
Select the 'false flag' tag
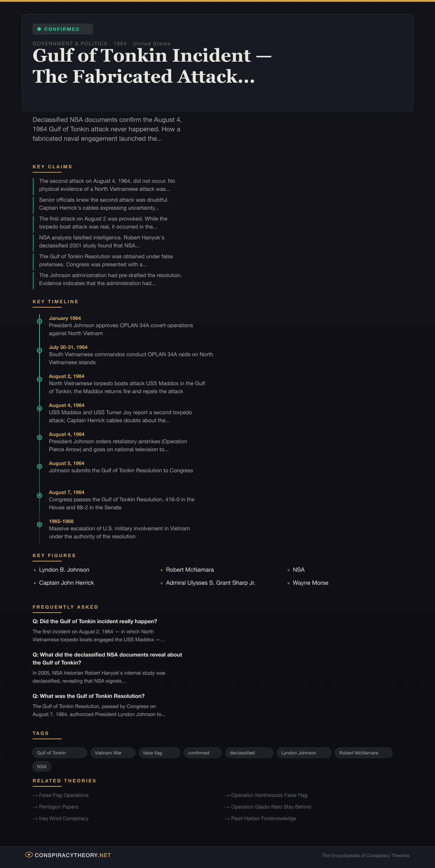[x=159, y=753]
